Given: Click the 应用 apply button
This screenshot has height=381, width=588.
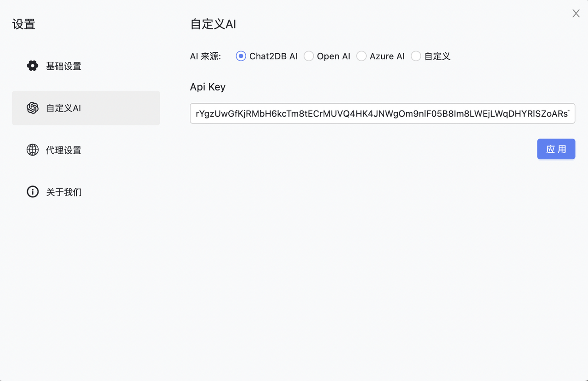Looking at the screenshot, I should click(x=556, y=149).
